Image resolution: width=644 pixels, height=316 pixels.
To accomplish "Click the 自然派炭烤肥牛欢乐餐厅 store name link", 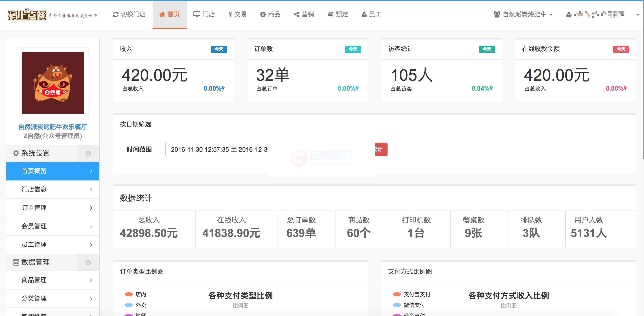I will pyautogui.click(x=53, y=127).
